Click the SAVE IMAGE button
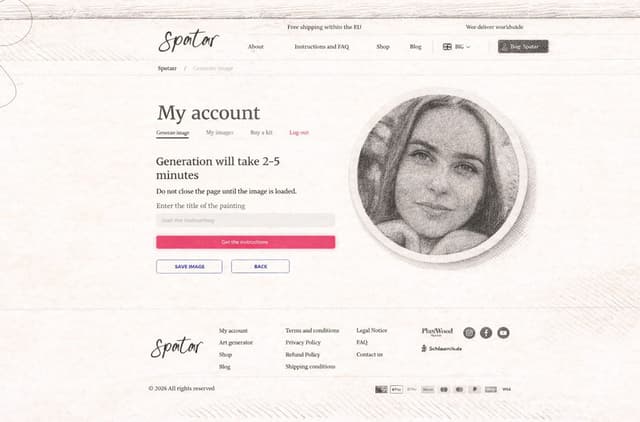This screenshot has height=422, width=640. pos(189,267)
